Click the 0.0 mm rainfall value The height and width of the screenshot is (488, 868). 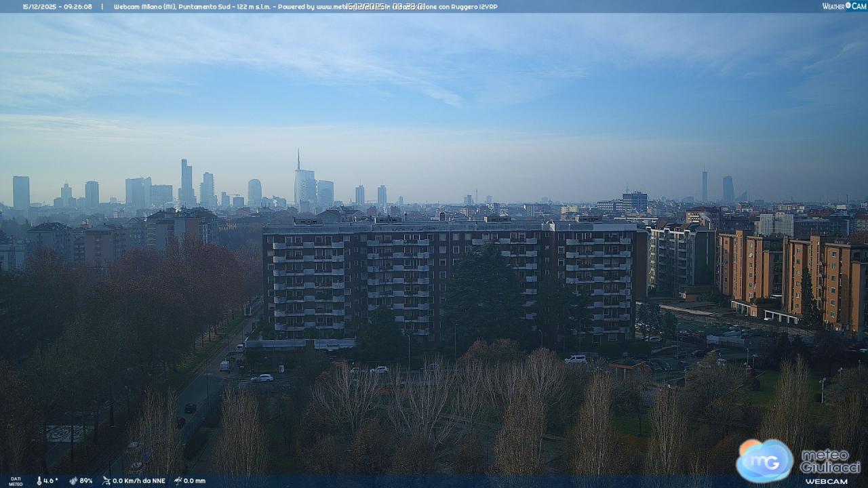(195, 481)
